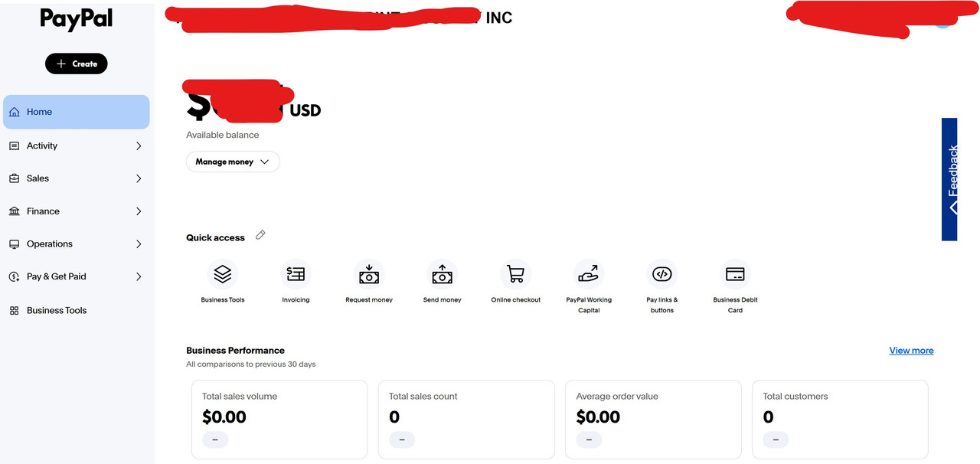Screen dimensions: 980x464
Task: Open the Request money icon
Action: point(369,274)
